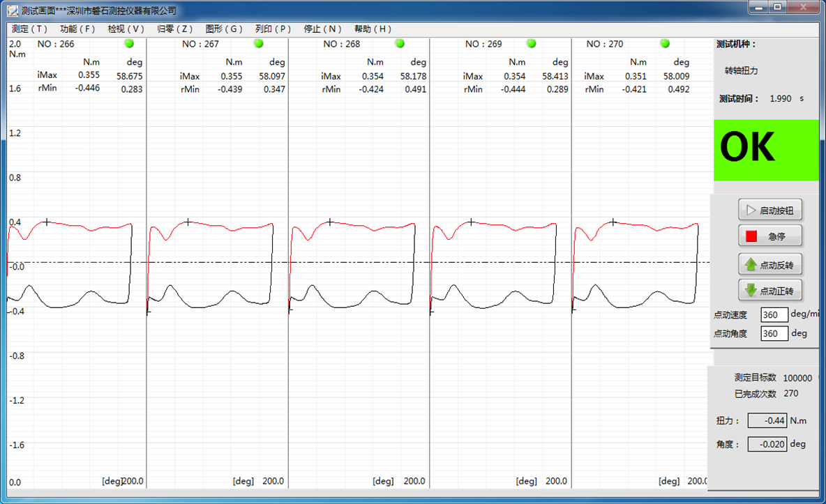
Task: Click the green status light for NO:266
Action: tap(129, 43)
